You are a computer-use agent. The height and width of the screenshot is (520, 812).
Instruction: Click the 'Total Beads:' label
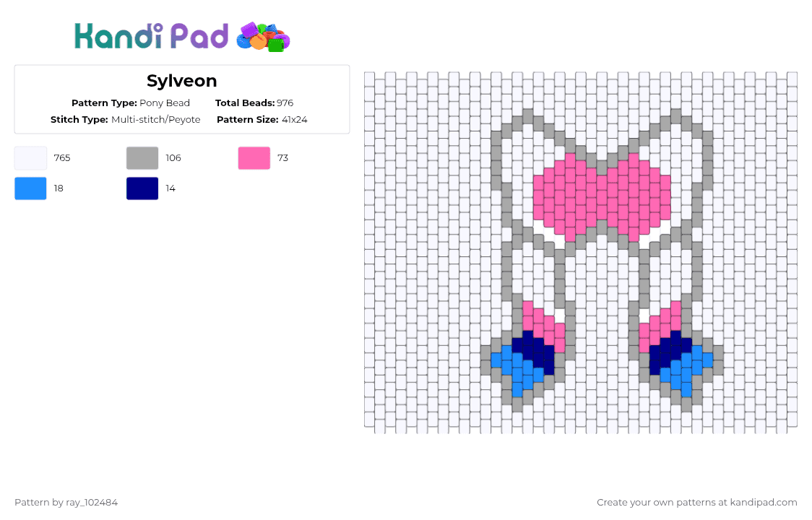[244, 103]
